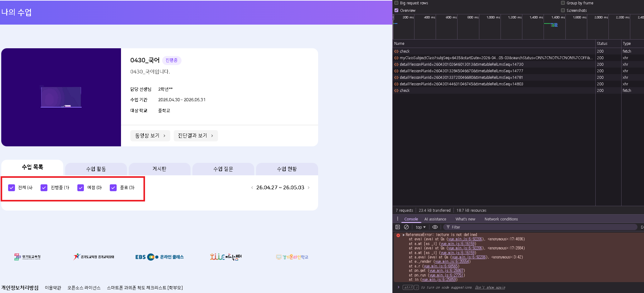Toggle the 진행중 (1) checkbox
The height and width of the screenshot is (293, 644).
pos(44,187)
